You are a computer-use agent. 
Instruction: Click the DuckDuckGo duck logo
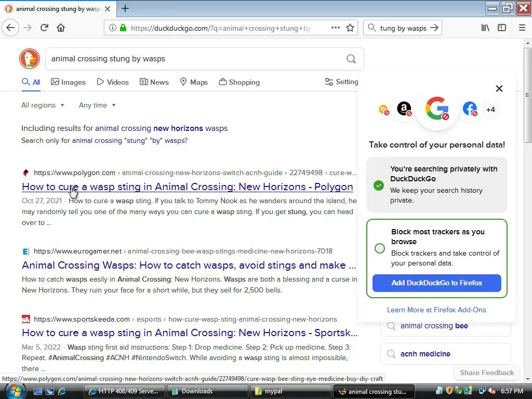(x=30, y=59)
